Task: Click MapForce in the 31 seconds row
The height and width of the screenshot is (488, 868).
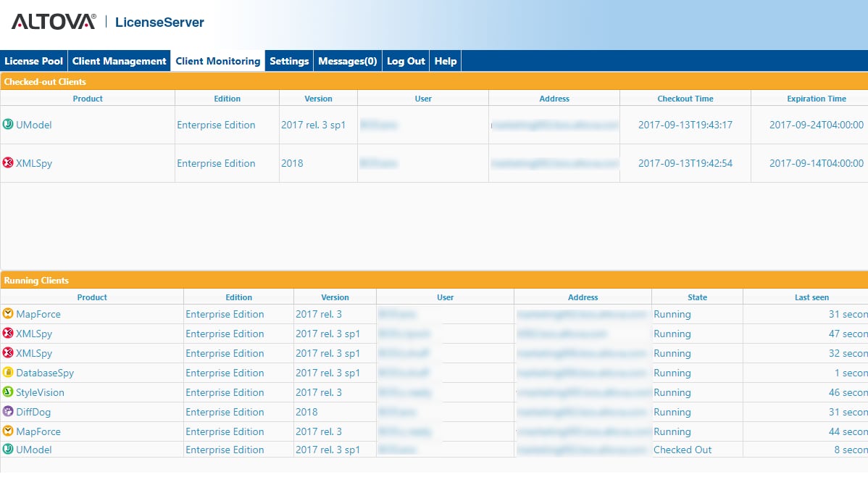Action: (x=38, y=314)
